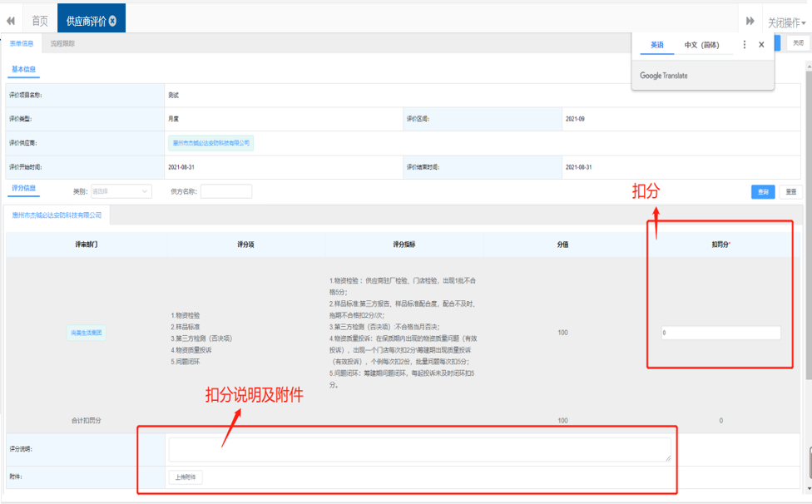Close the Google Translate popup
This screenshot has width=812, height=504.
click(761, 45)
